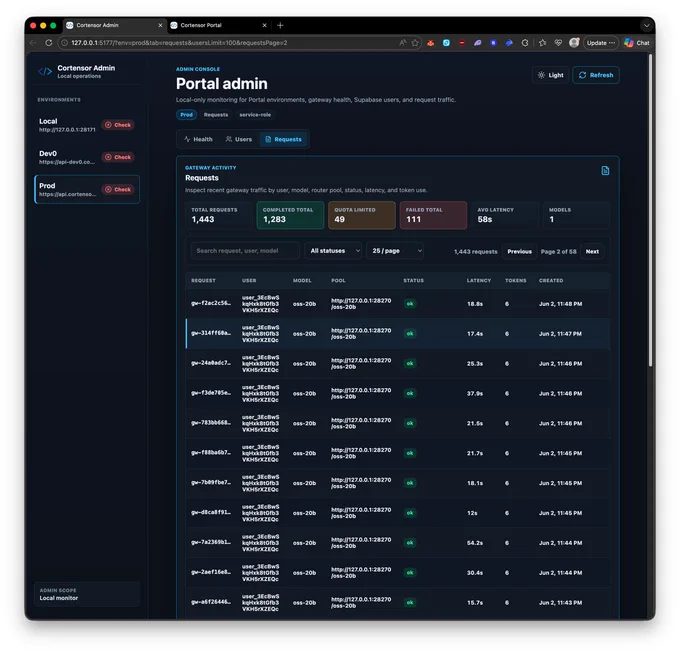Toggle the Light theme button
680x653 pixels.
pos(550,75)
